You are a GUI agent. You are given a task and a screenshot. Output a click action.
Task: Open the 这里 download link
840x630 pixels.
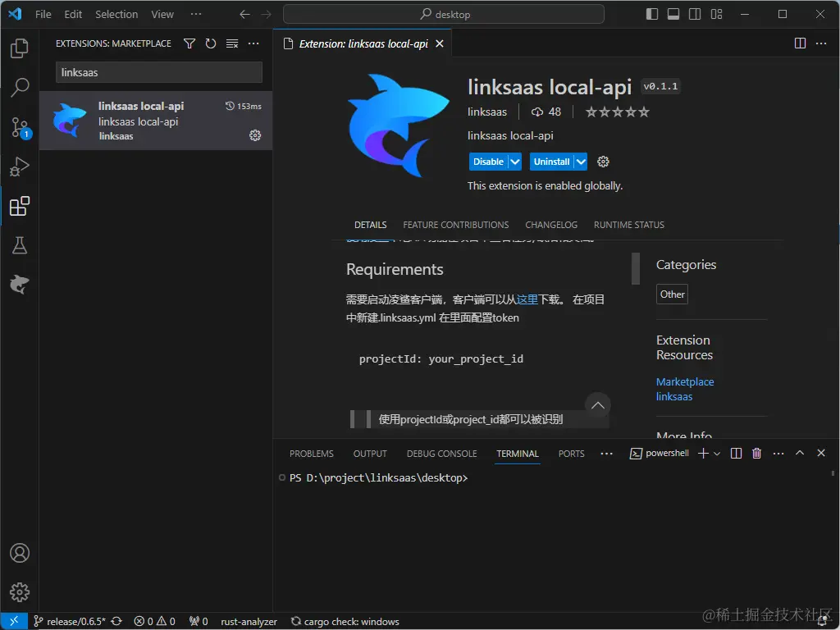[x=527, y=299]
